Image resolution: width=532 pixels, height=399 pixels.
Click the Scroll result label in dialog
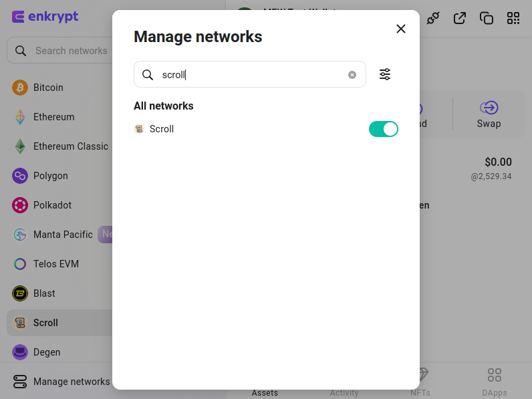click(x=162, y=129)
